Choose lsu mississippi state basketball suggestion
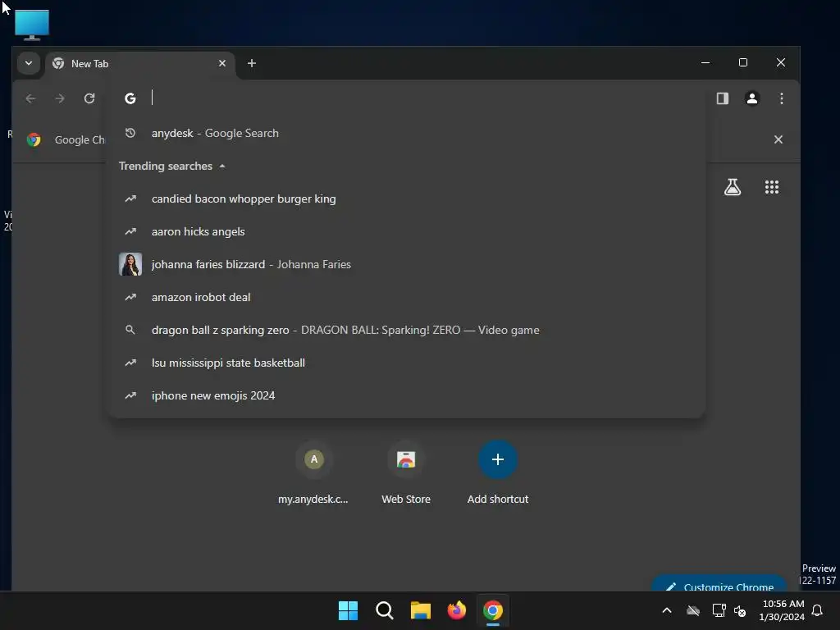Screen dimensions: 840x630 coord(407,363)
